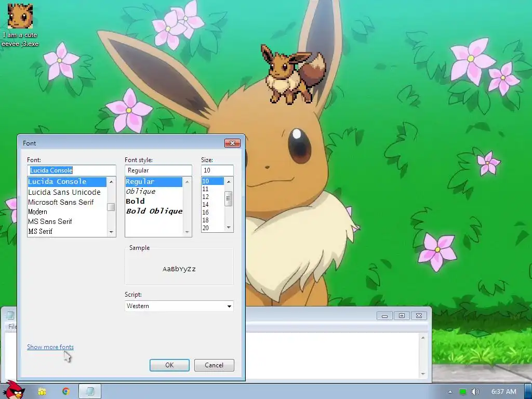Open the volume speaker tray icon

point(475,392)
